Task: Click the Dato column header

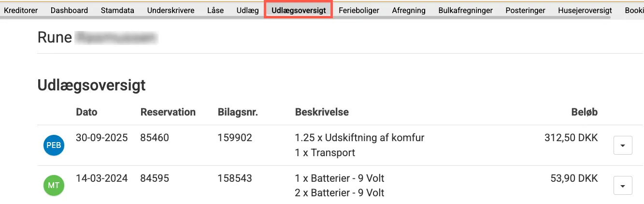Action: point(86,112)
